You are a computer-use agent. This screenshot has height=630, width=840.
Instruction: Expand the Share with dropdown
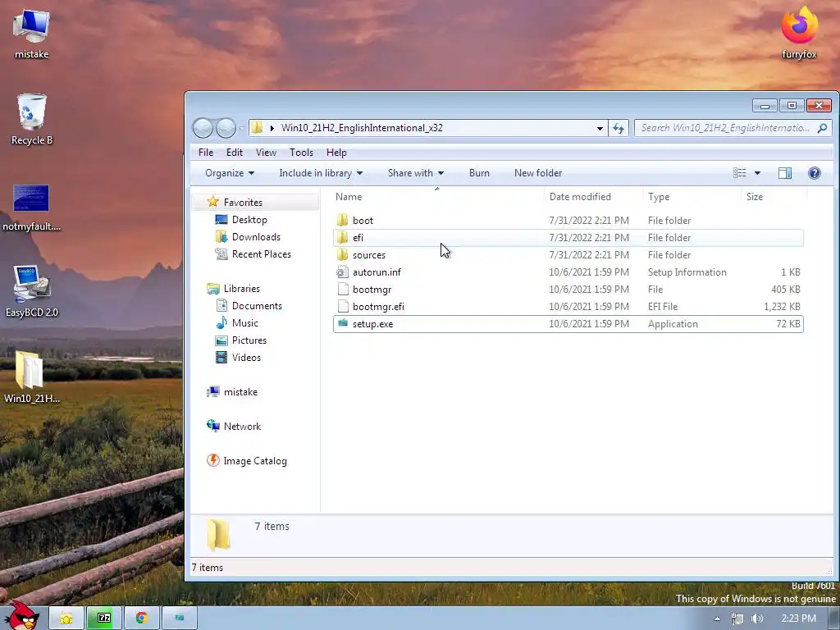[x=416, y=173]
